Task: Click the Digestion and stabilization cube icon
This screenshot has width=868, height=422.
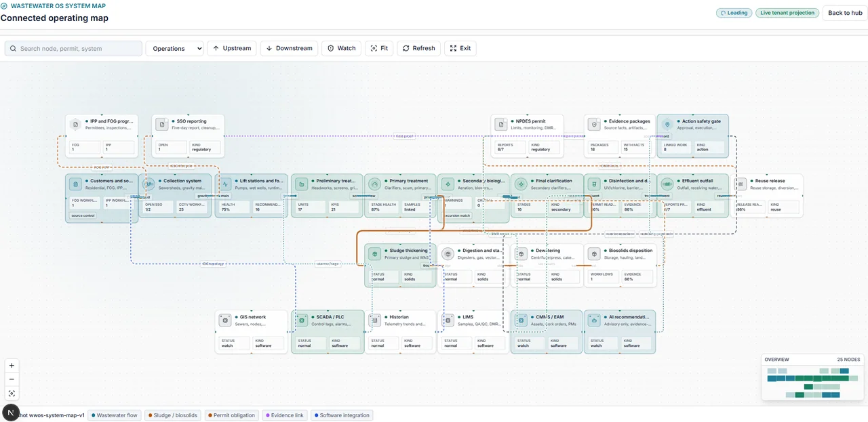Action: pyautogui.click(x=448, y=254)
